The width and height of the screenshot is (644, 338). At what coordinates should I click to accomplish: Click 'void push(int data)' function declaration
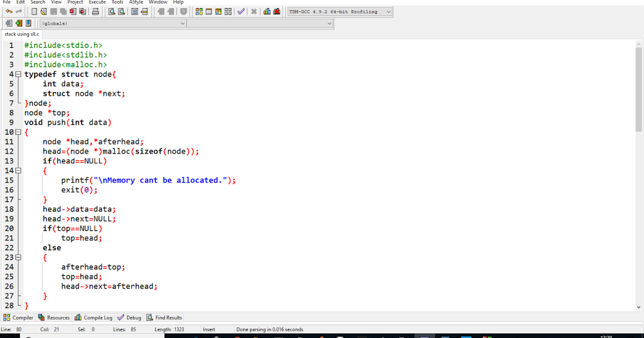tap(68, 122)
